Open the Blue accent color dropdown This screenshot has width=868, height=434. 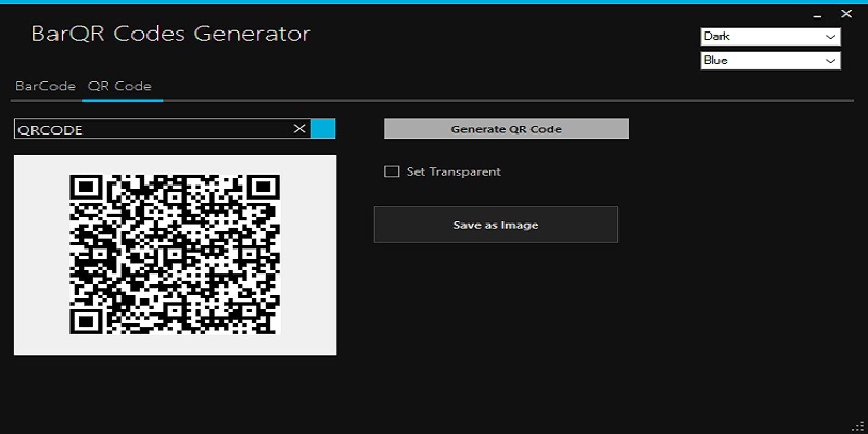[x=770, y=61]
